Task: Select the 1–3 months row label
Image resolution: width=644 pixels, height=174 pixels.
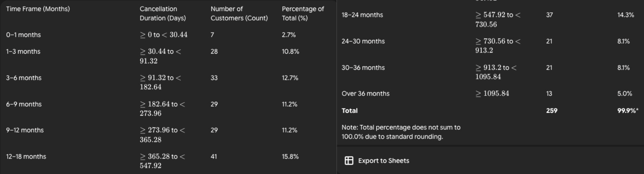Action: (23, 52)
